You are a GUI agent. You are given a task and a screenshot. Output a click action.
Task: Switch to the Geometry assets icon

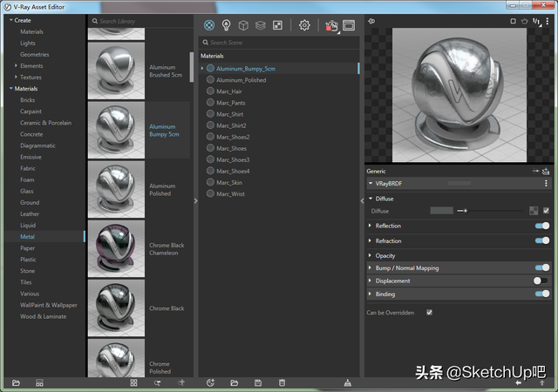point(243,25)
